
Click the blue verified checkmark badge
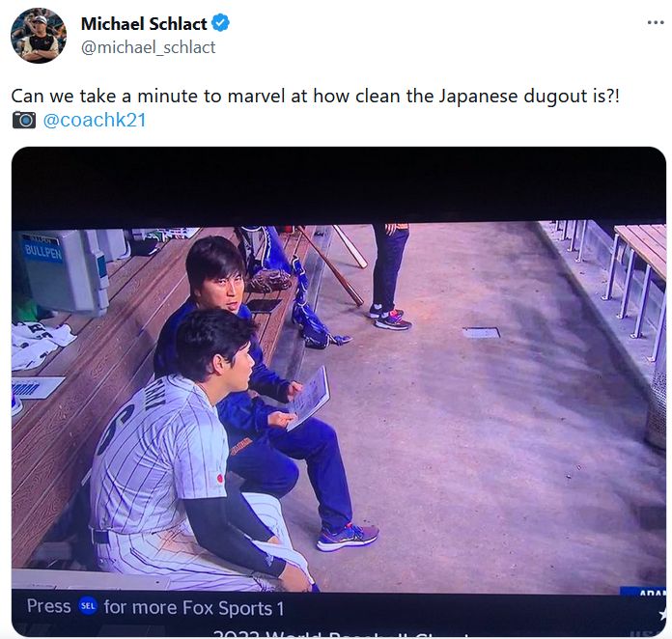(221, 23)
